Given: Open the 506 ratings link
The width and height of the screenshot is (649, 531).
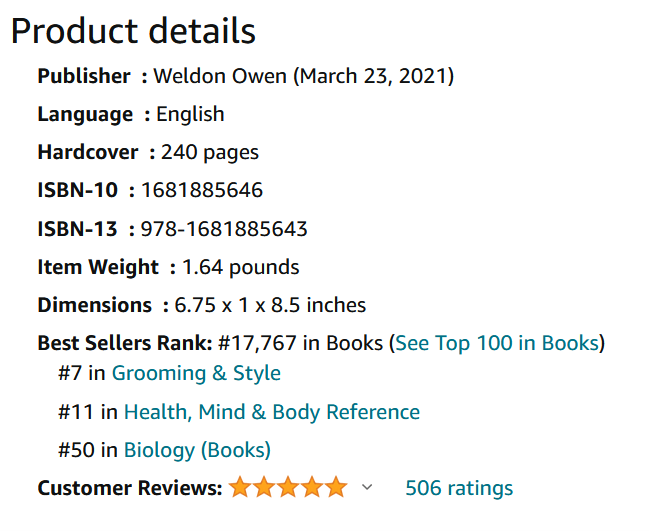Looking at the screenshot, I should tap(459, 488).
